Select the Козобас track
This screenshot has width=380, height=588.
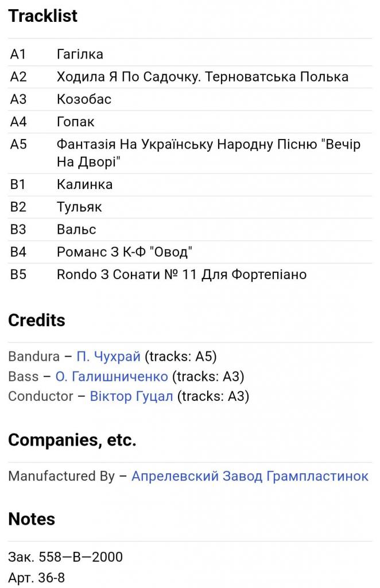[x=84, y=99]
